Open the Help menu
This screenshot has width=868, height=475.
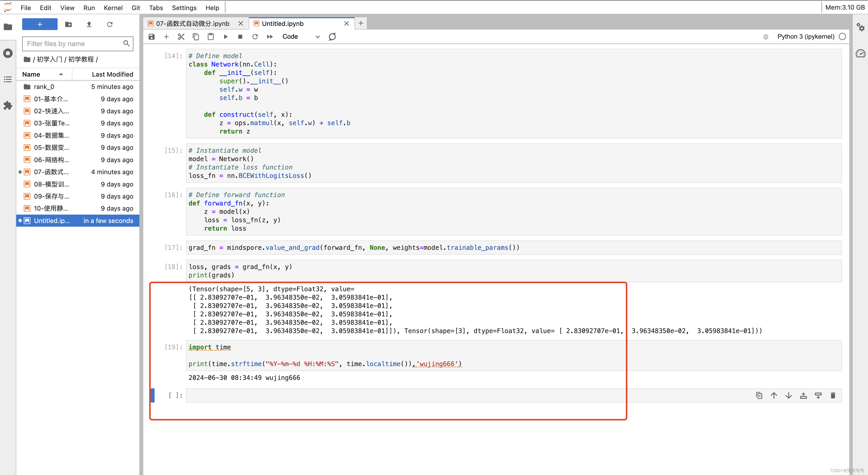(212, 7)
